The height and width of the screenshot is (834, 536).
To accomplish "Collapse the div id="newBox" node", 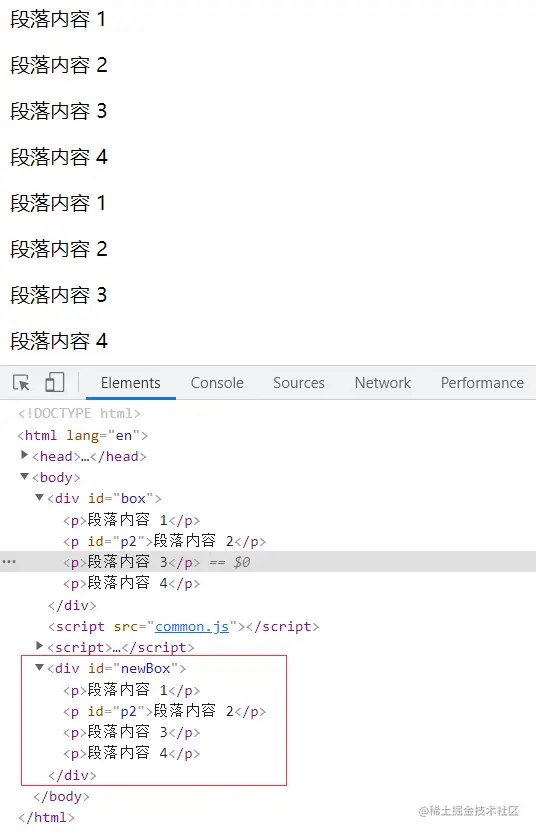I will click(x=39, y=668).
